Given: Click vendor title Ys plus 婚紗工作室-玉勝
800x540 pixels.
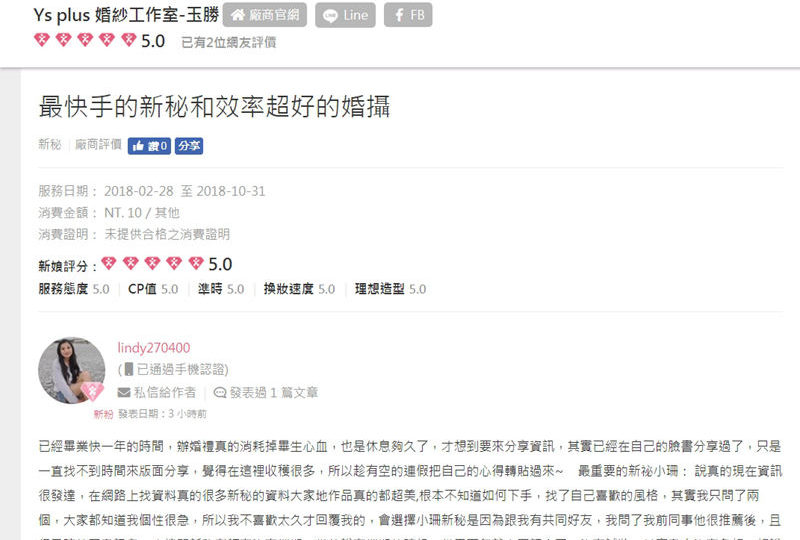Looking at the screenshot, I should coord(126,15).
